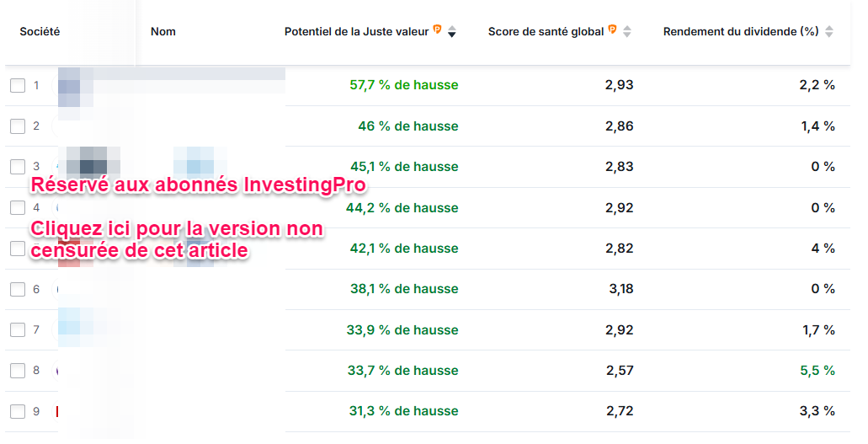This screenshot has height=444, width=868.
Task: Toggle the row 4 checkbox
Action: 18,207
